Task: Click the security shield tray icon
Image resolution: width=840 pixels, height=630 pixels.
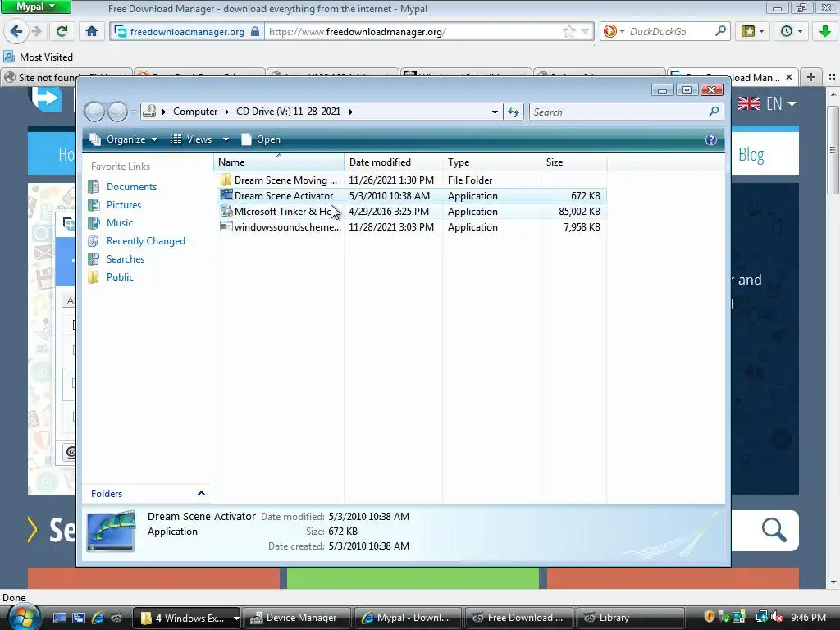Action: pos(709,617)
